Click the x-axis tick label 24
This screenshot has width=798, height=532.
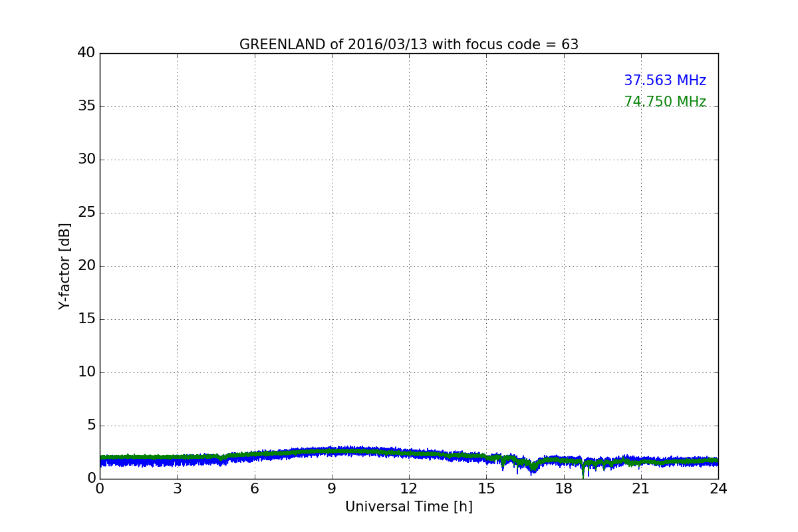pyautogui.click(x=718, y=489)
